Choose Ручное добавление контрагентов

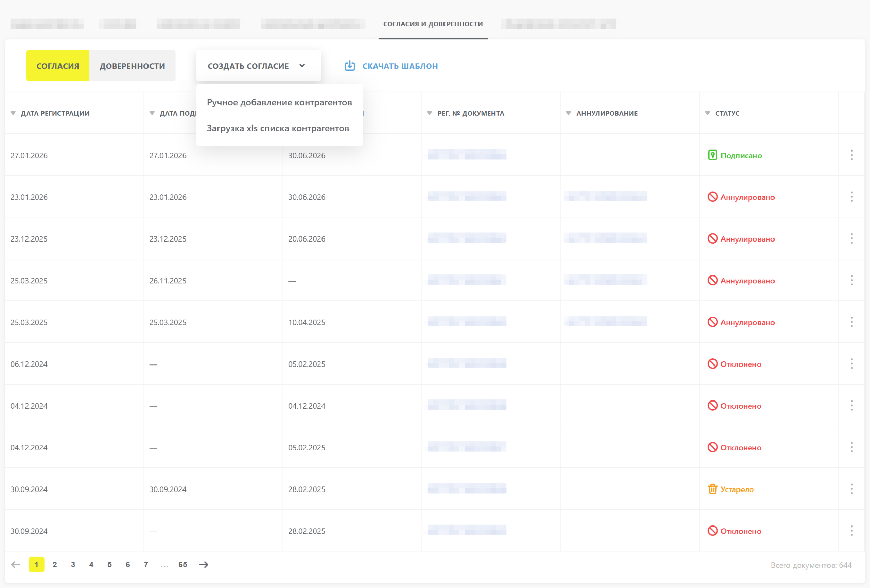pyautogui.click(x=279, y=102)
